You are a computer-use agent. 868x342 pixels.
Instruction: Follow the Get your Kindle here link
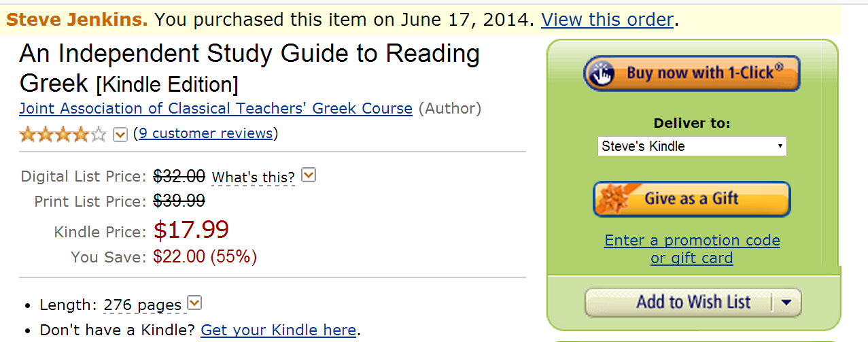point(278,330)
